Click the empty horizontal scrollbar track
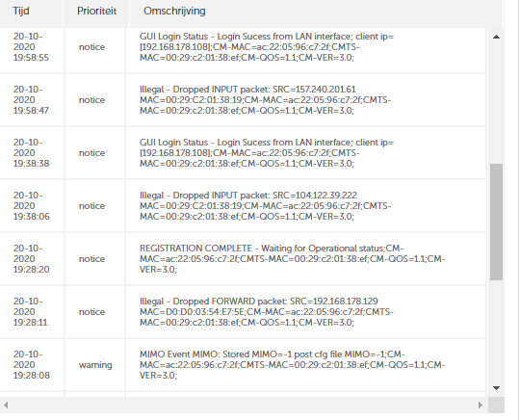 [243, 405]
